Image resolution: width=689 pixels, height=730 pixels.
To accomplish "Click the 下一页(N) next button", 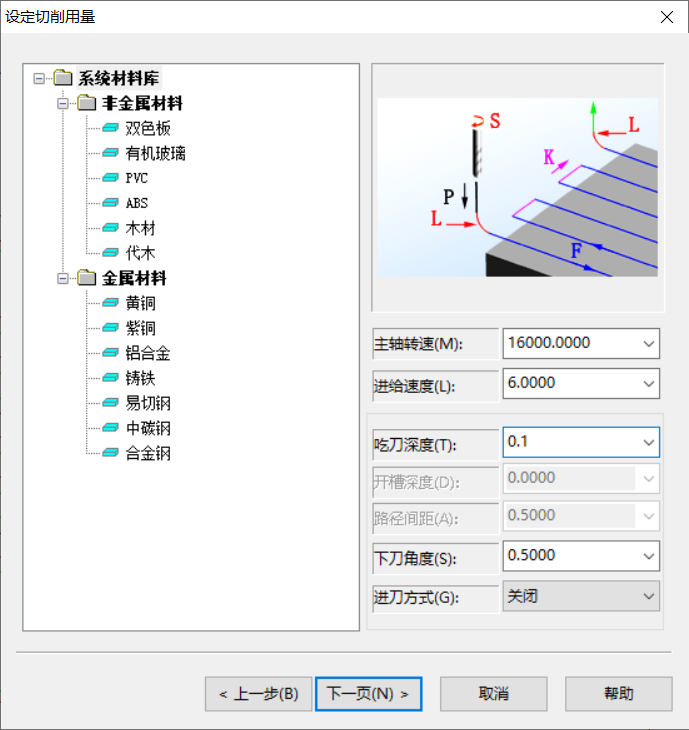I will point(369,694).
